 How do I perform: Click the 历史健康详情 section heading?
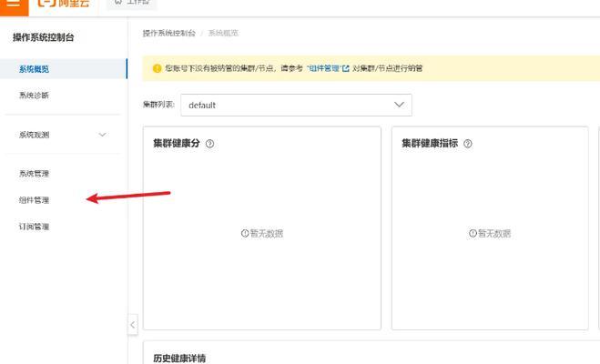pyautogui.click(x=179, y=359)
